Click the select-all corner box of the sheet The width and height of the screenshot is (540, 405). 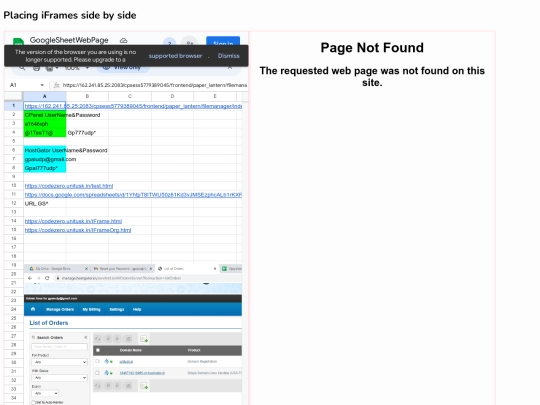tap(14, 96)
